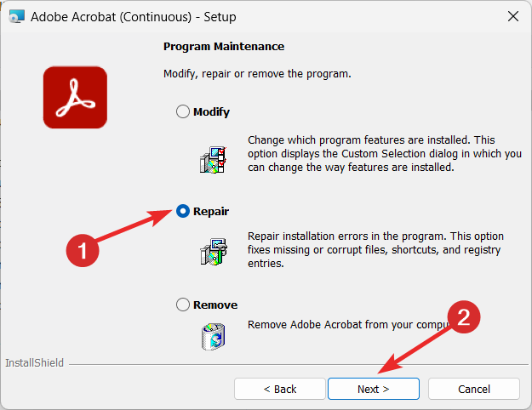The height and width of the screenshot is (410, 532).
Task: Select the Modify radio button
Action: click(x=183, y=111)
